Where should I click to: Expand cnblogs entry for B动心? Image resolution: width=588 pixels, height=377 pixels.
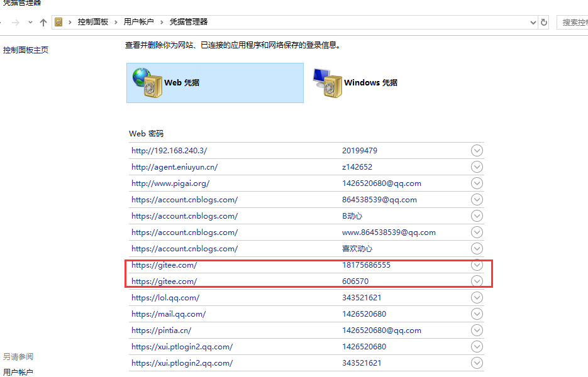tap(477, 216)
